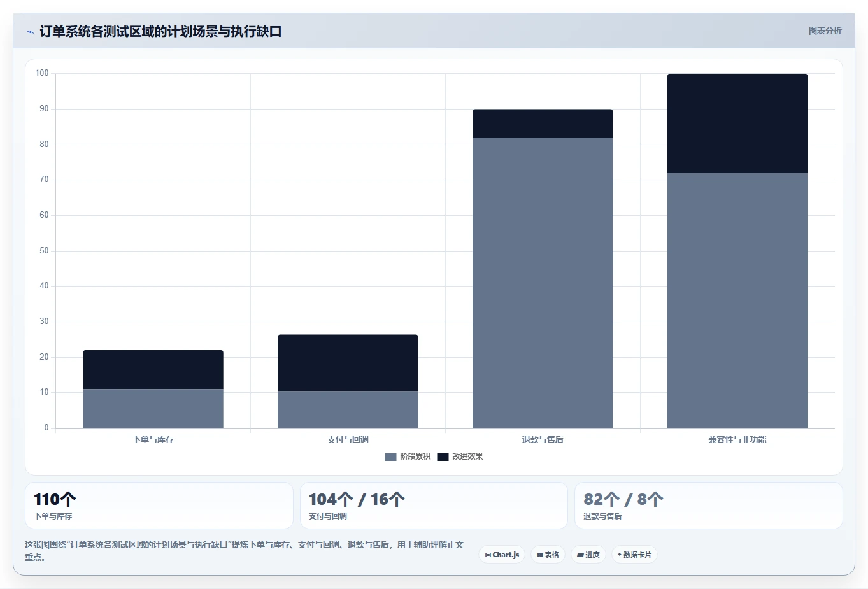The image size is (868, 589).
Task: Select the Chart.js tag
Action: [502, 555]
